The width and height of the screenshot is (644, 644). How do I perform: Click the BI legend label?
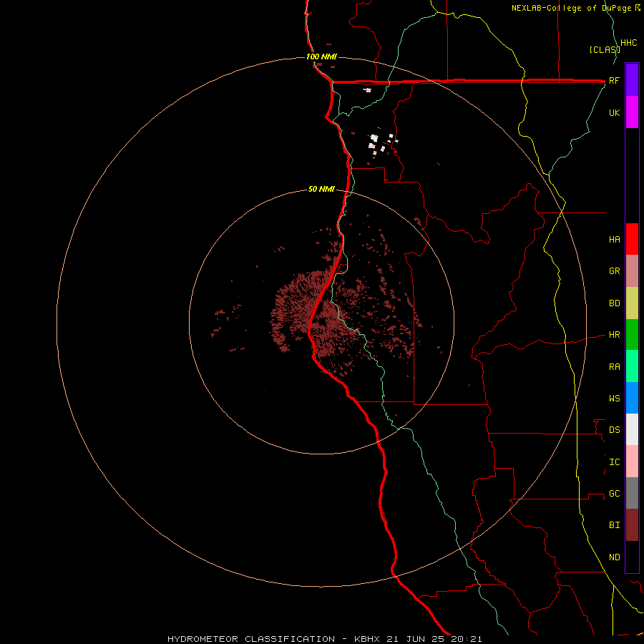[615, 525]
